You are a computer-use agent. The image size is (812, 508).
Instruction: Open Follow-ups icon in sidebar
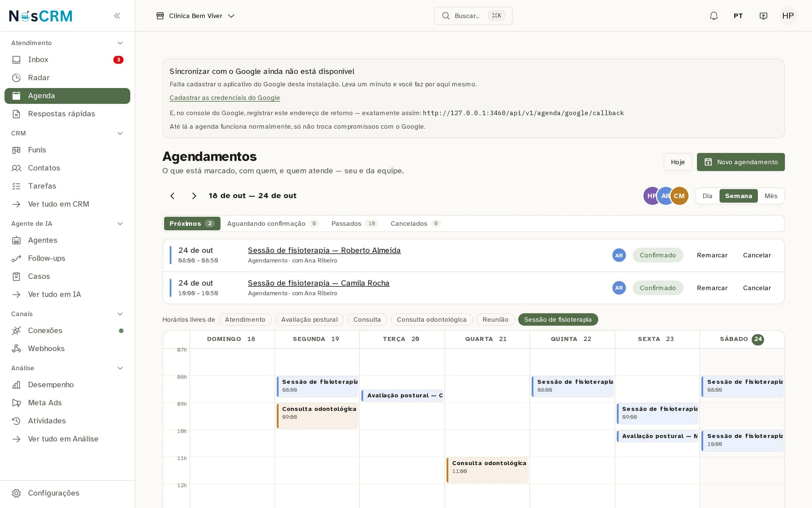(16, 259)
